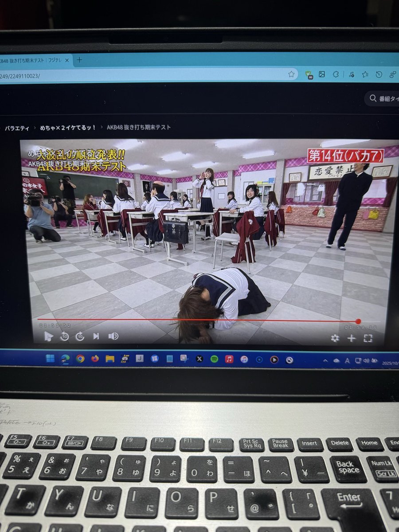Click the image extension icon in the toolbar

point(322,74)
